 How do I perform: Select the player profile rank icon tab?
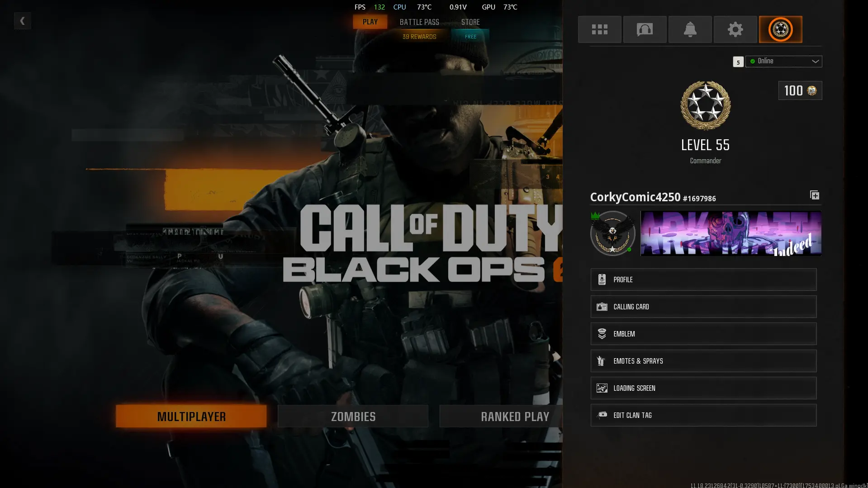tap(780, 29)
